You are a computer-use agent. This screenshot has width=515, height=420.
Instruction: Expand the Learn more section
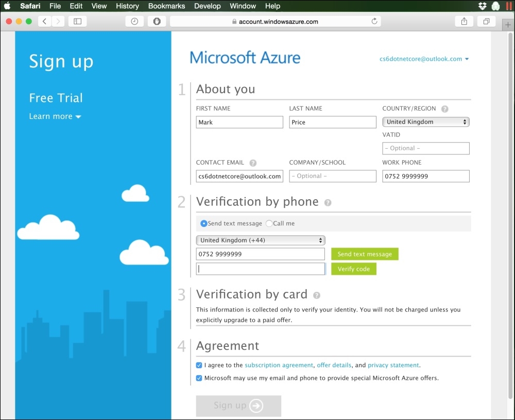[x=55, y=116]
